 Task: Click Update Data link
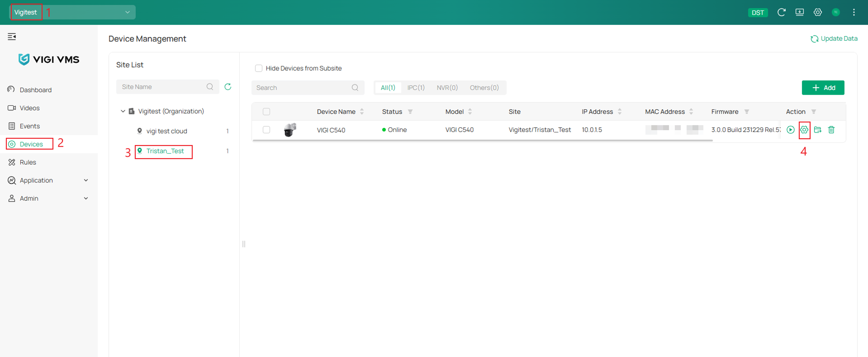point(834,38)
